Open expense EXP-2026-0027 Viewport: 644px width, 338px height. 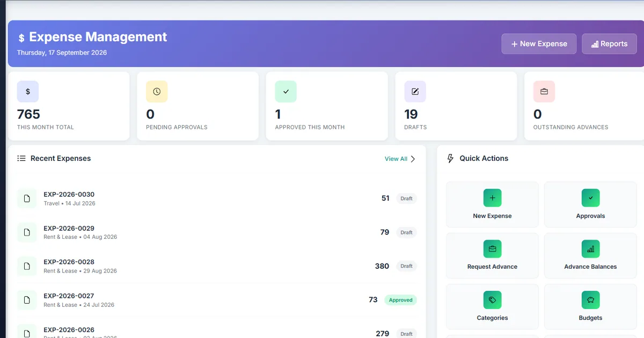217,300
